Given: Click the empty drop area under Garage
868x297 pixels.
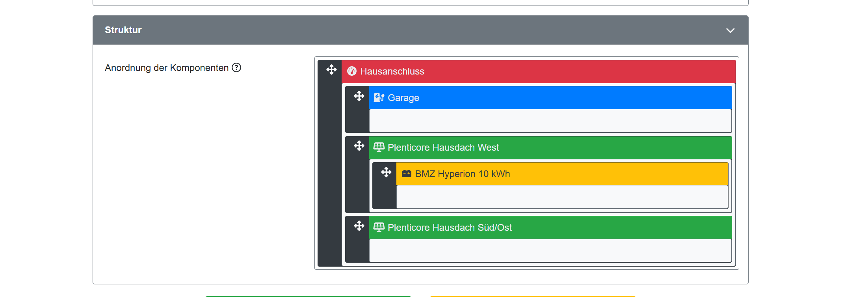Looking at the screenshot, I should click(550, 121).
